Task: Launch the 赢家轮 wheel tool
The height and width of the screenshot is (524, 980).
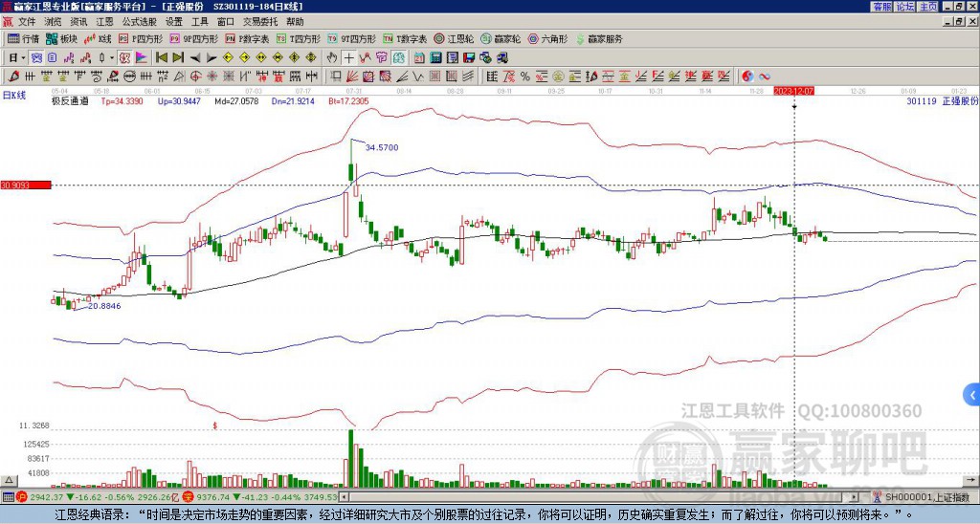Action: [x=501, y=38]
